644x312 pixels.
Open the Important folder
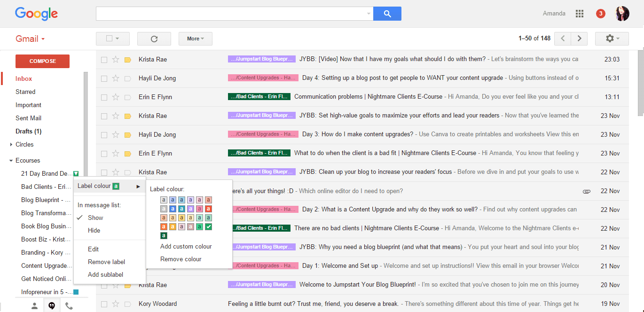click(29, 105)
